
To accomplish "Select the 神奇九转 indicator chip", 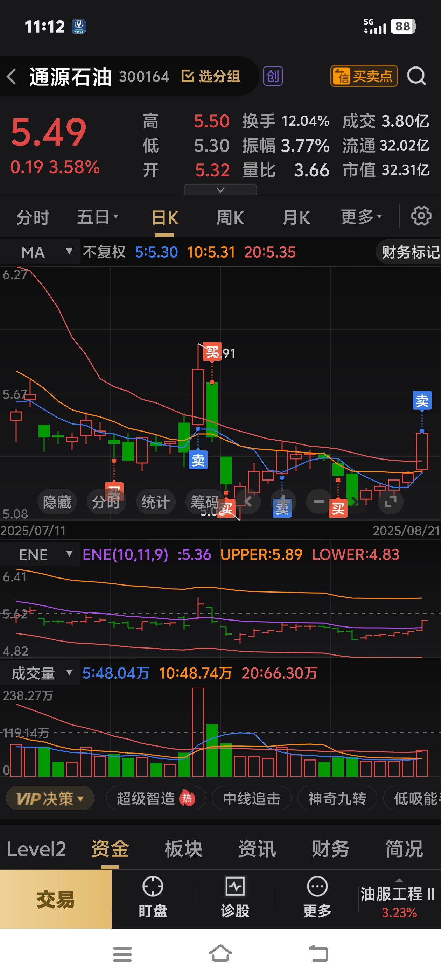I will (337, 798).
